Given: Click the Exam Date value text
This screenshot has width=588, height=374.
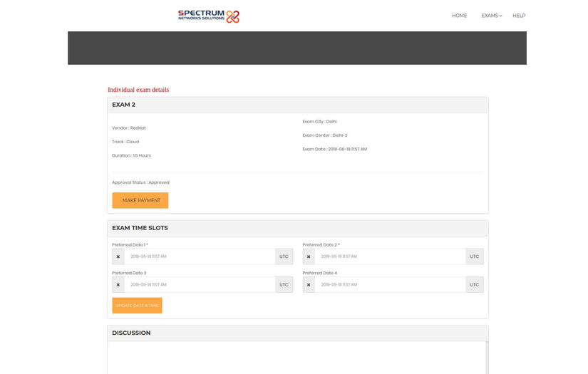Looking at the screenshot, I should (347, 149).
